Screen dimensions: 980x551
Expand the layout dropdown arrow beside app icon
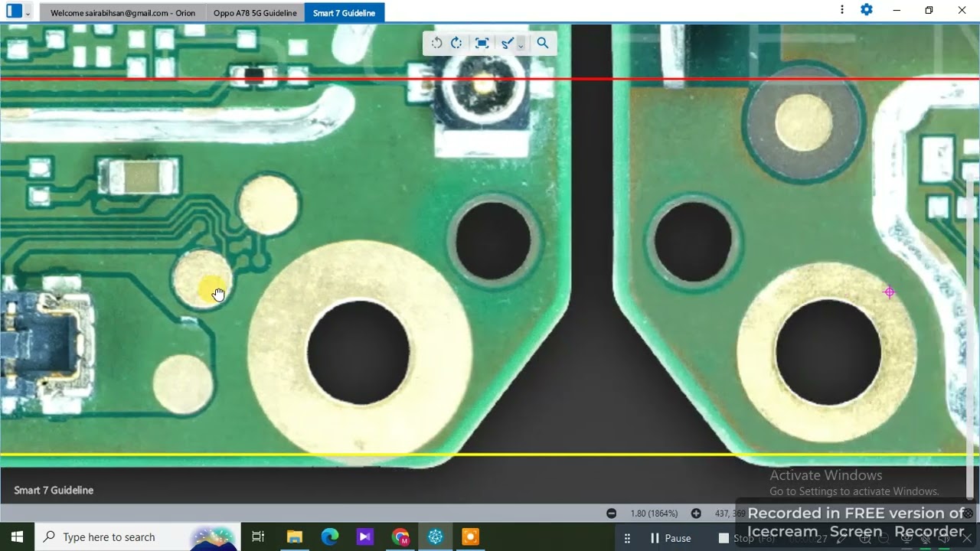[x=28, y=12]
